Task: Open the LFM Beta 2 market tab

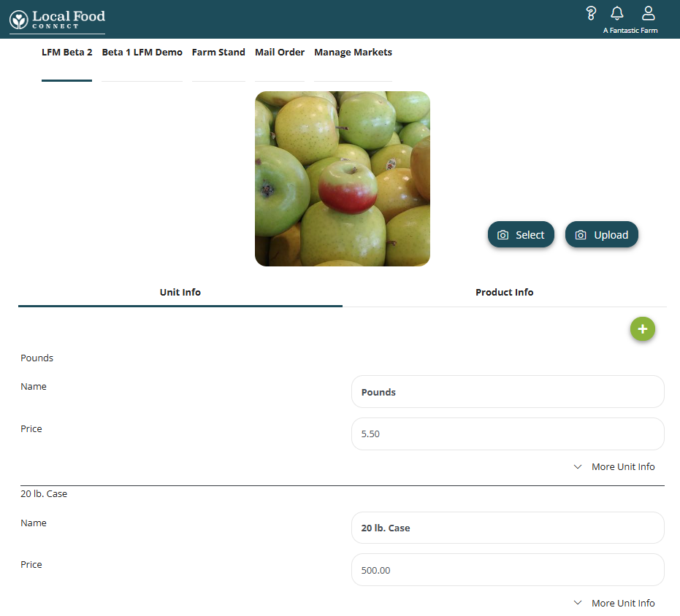Action: (66, 53)
